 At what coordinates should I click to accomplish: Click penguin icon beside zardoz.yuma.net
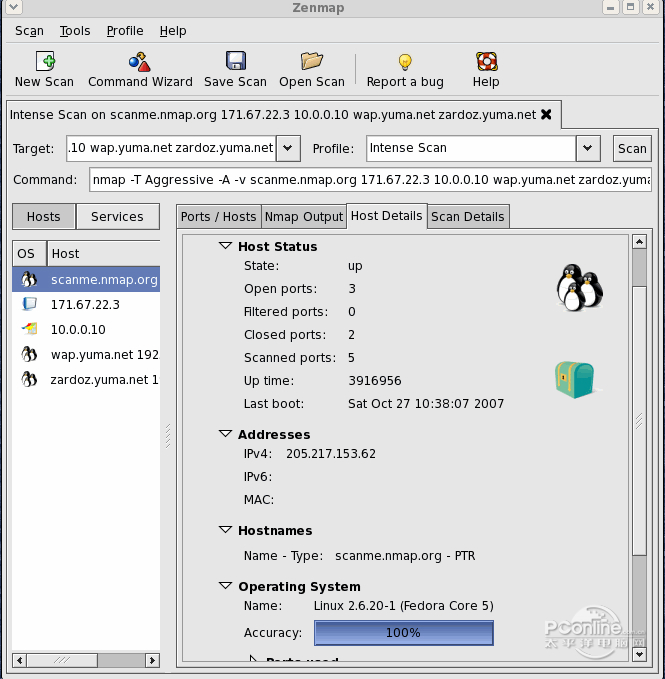29,379
